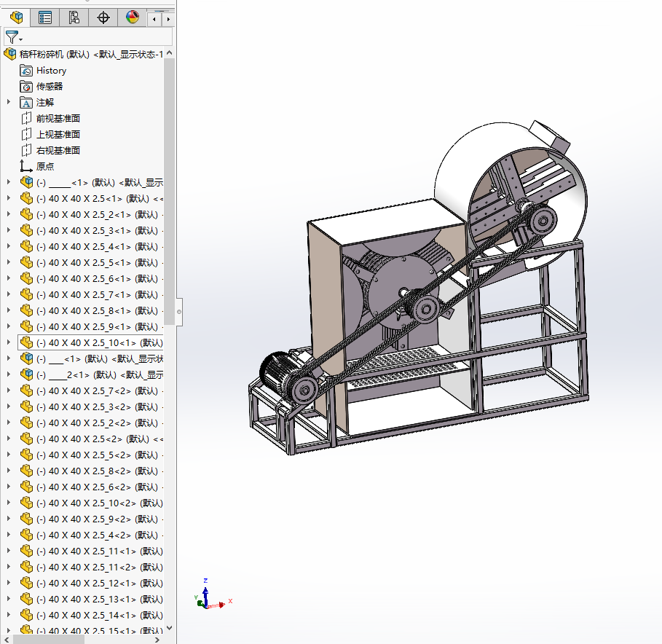Expand the 40 X 40 X 2.5_10<1> part
Viewport: 662px width, 644px height.
pos(9,343)
